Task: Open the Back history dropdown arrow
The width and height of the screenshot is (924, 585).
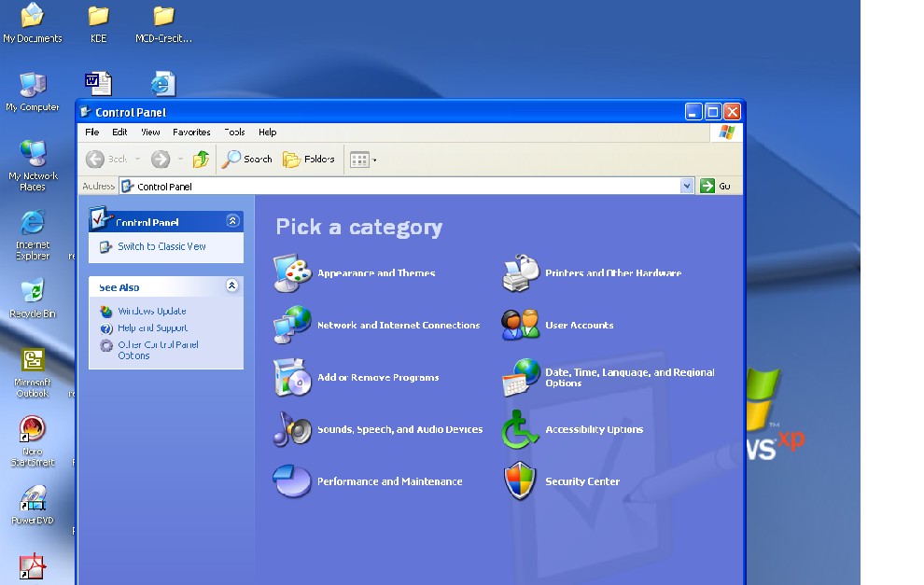Action: click(x=137, y=159)
